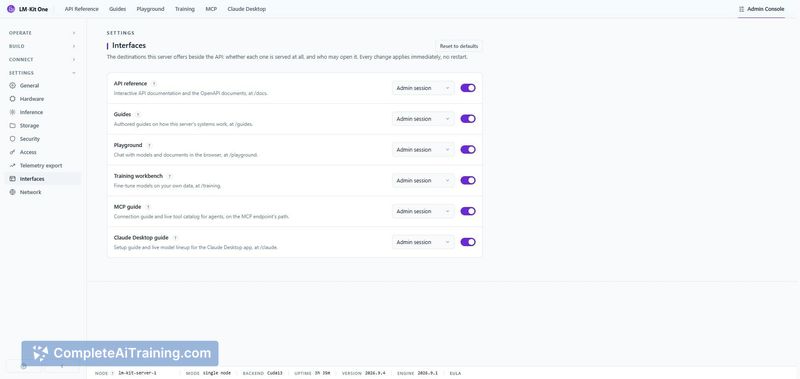Open Hardware settings via its chip icon

[x=13, y=99]
